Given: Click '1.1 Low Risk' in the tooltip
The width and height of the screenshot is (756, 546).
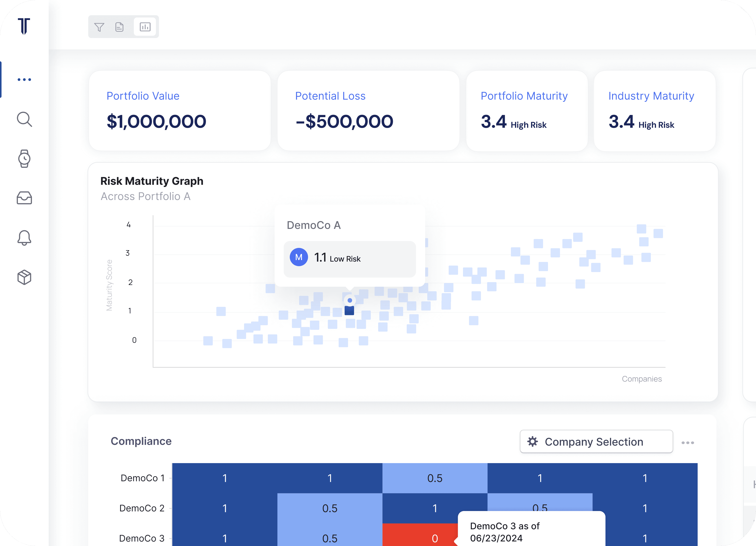Looking at the screenshot, I should pyautogui.click(x=337, y=258).
